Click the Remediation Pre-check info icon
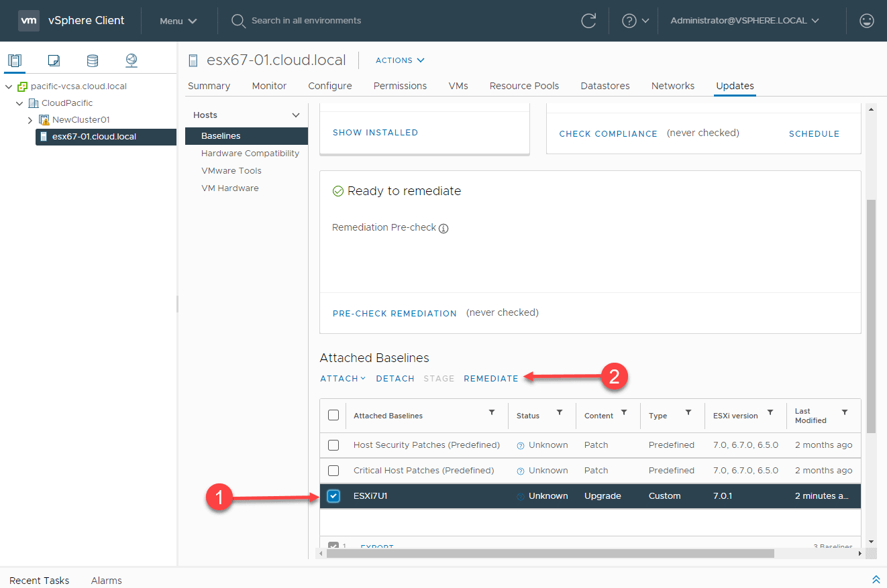Screen dimensions: 887x588 [x=443, y=228]
